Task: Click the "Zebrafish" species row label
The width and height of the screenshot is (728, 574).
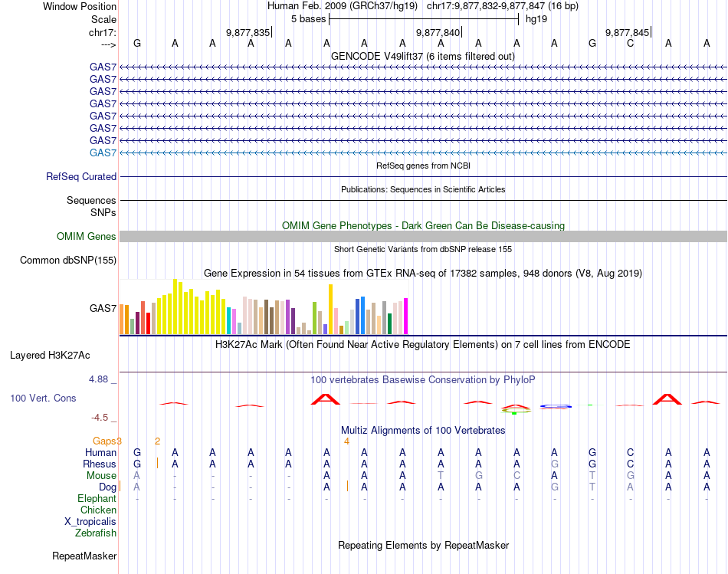Action: tap(96, 533)
